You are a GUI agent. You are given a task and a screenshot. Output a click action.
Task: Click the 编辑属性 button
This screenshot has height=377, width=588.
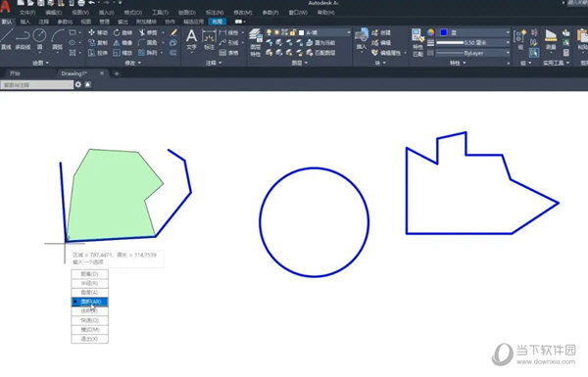click(387, 53)
